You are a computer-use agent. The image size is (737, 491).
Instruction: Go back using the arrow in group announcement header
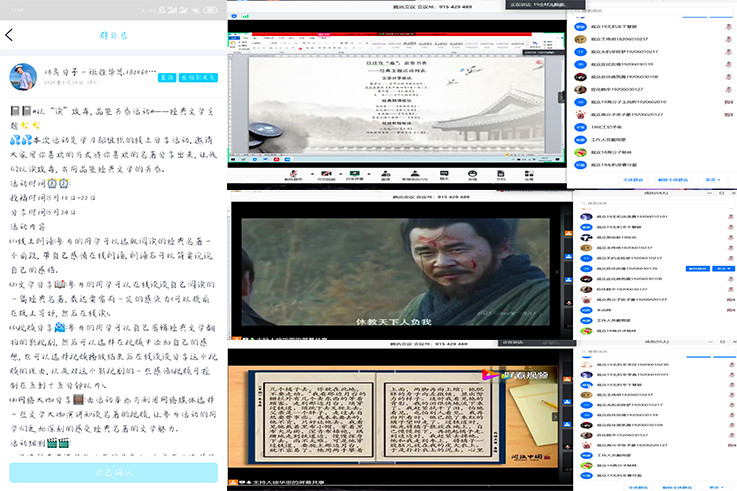click(10, 35)
